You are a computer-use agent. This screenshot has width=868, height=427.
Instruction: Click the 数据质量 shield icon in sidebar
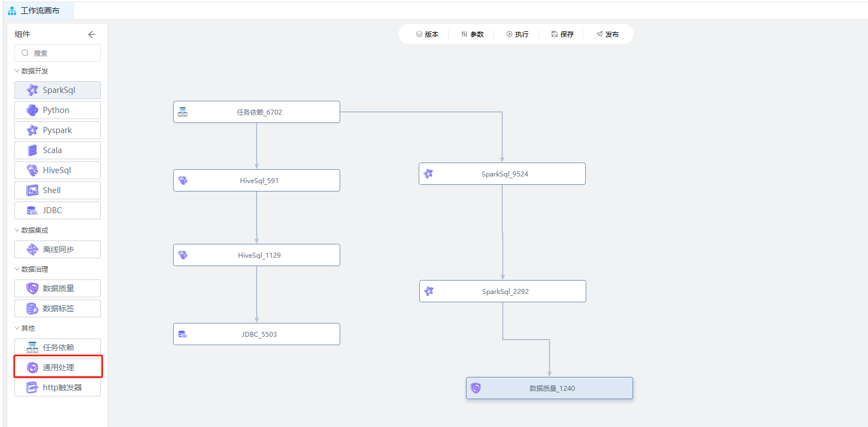[x=32, y=288]
